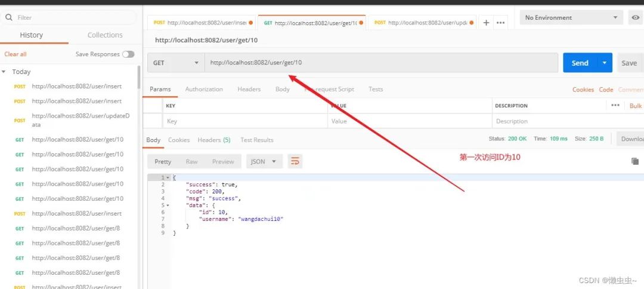Open the Code link
The width and height of the screenshot is (644, 289).
(x=606, y=89)
